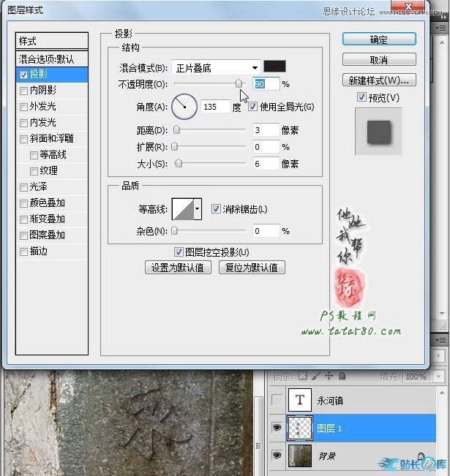
Task: Click the lock image pixels brush icon
Action: (315, 377)
